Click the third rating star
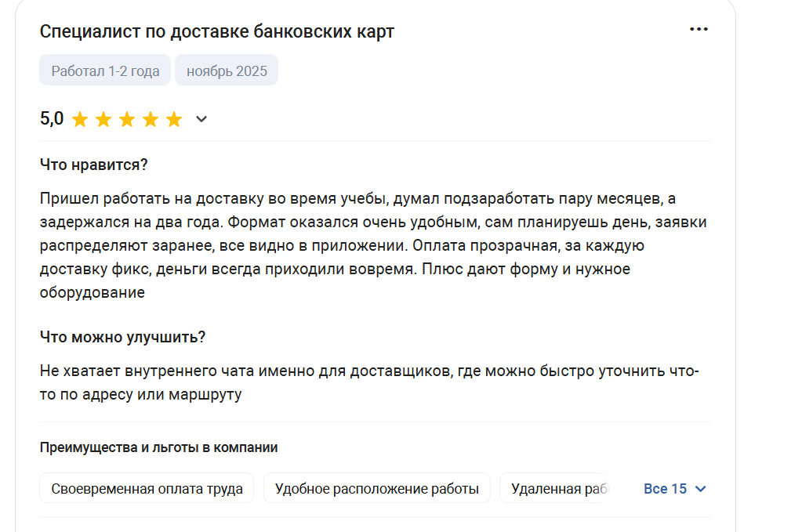Viewport: 802px width, 532px height. (127, 120)
